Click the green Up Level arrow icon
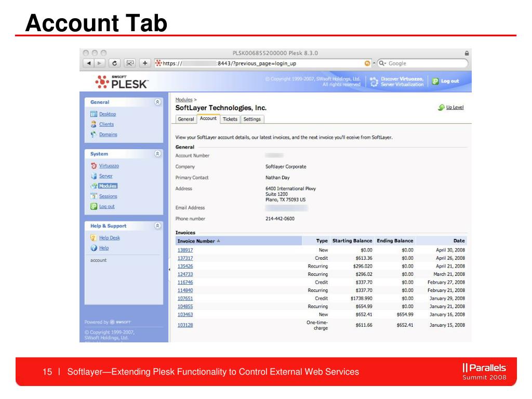 coord(441,107)
